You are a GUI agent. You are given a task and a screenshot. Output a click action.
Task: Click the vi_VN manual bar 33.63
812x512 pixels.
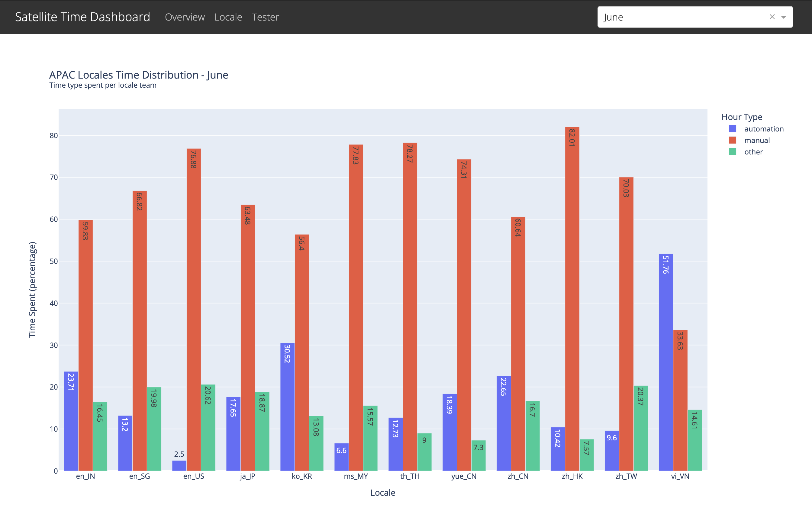tap(681, 400)
